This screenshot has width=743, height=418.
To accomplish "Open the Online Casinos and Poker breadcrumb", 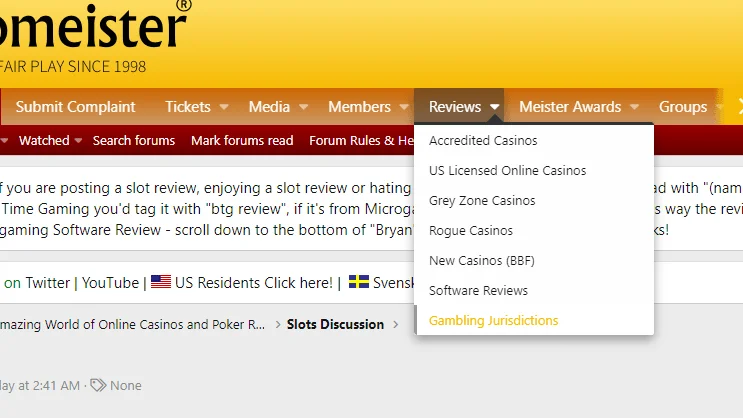I will (132, 324).
